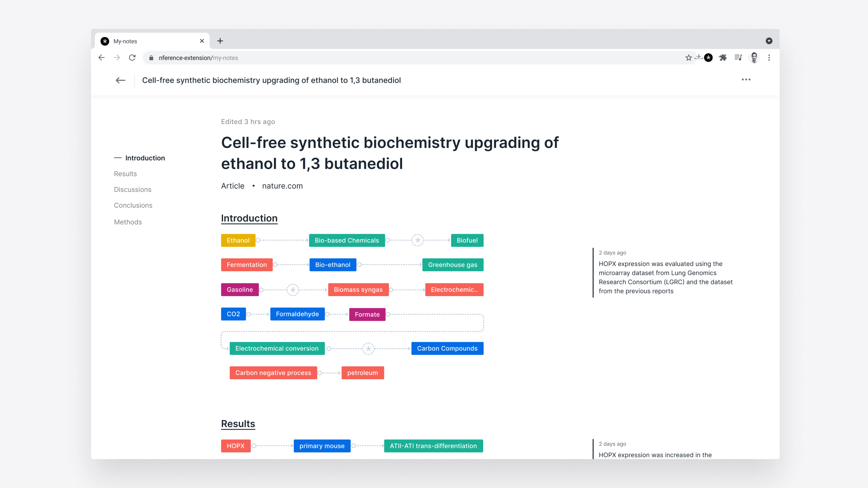The height and width of the screenshot is (488, 868).
Task: Select Methods in the sidebar outline
Action: [x=128, y=222]
